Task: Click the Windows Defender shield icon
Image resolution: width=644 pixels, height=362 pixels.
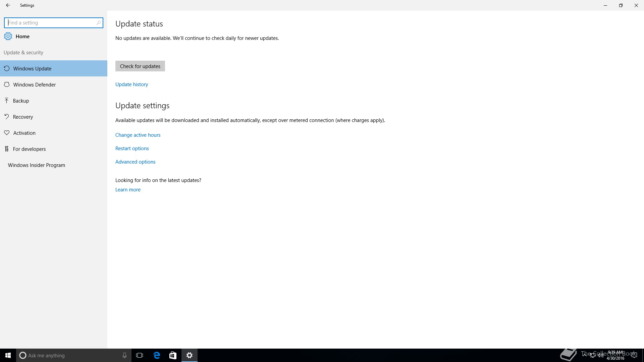Action: coord(7,84)
